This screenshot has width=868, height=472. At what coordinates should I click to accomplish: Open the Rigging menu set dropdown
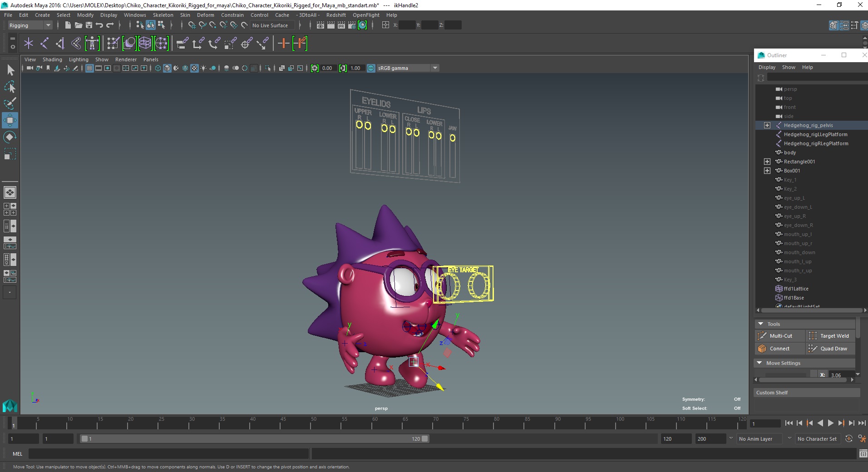tap(30, 25)
